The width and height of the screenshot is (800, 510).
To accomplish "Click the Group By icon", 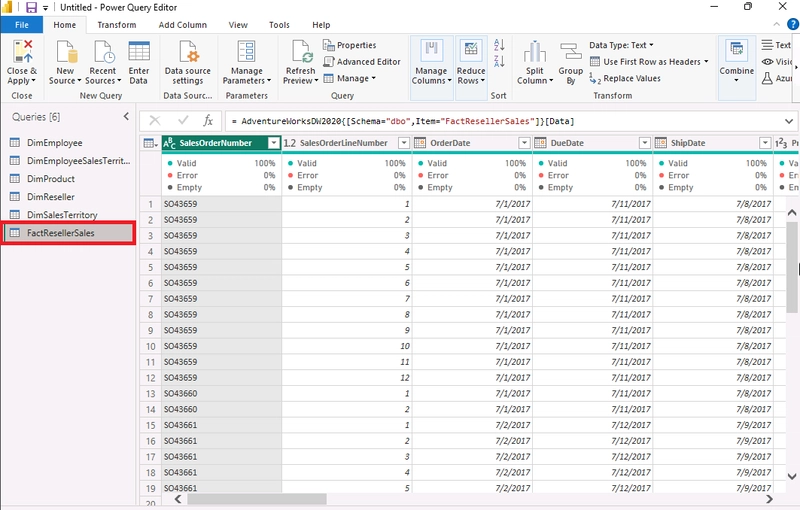I will [x=570, y=52].
